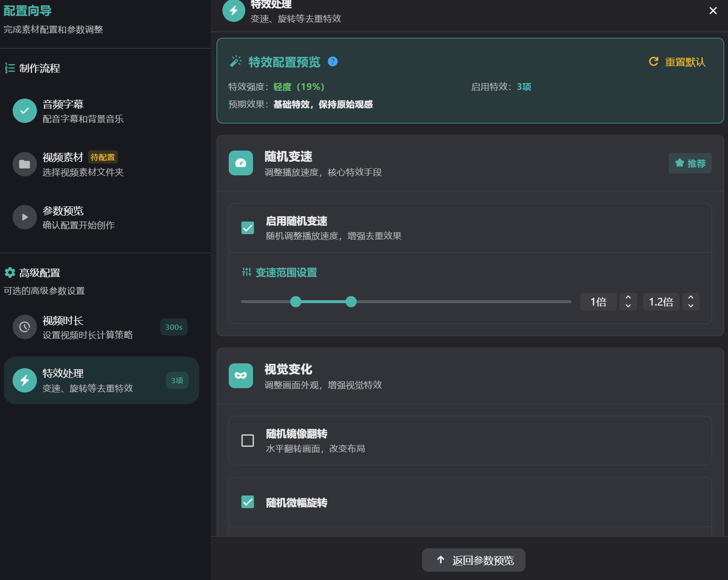Screen dimensions: 728x580
Task: Decrease the minimum speed 1倍 stepper down arrow
Action: 628,306
